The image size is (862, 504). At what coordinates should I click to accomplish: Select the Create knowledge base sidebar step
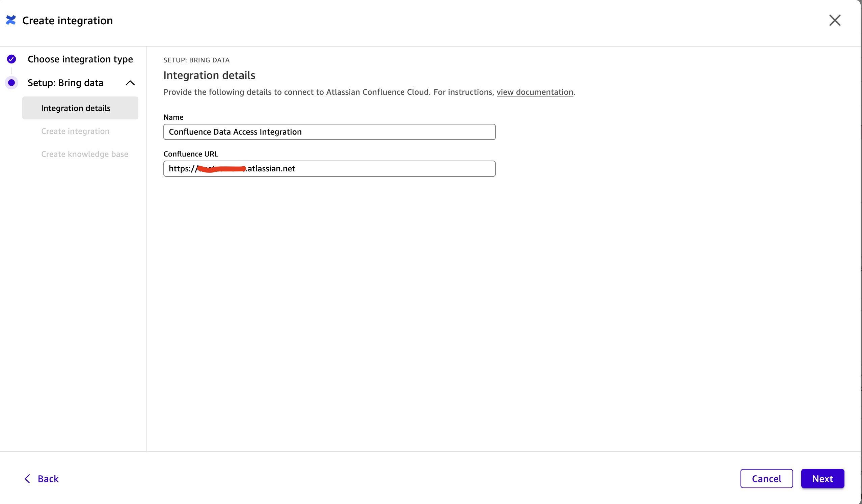click(85, 154)
